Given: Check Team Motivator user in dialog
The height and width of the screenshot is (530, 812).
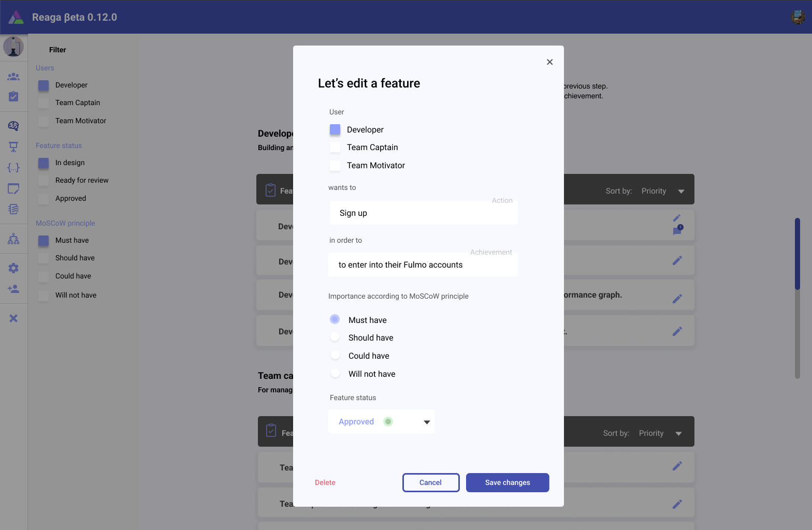Looking at the screenshot, I should [x=335, y=166].
